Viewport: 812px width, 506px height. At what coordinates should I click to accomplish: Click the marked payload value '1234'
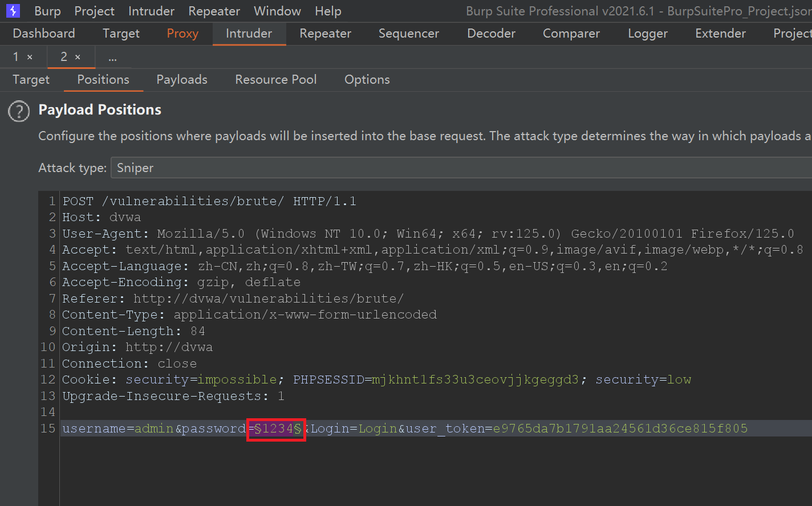[278, 429]
